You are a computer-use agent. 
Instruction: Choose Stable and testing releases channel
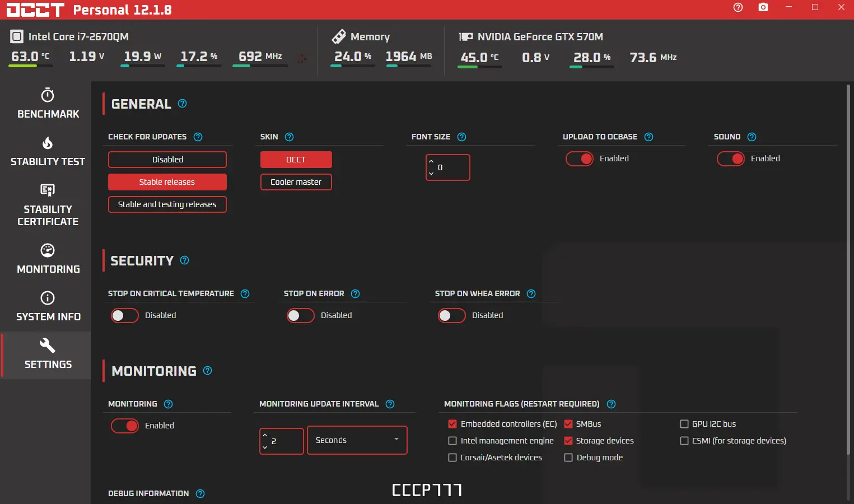167,204
